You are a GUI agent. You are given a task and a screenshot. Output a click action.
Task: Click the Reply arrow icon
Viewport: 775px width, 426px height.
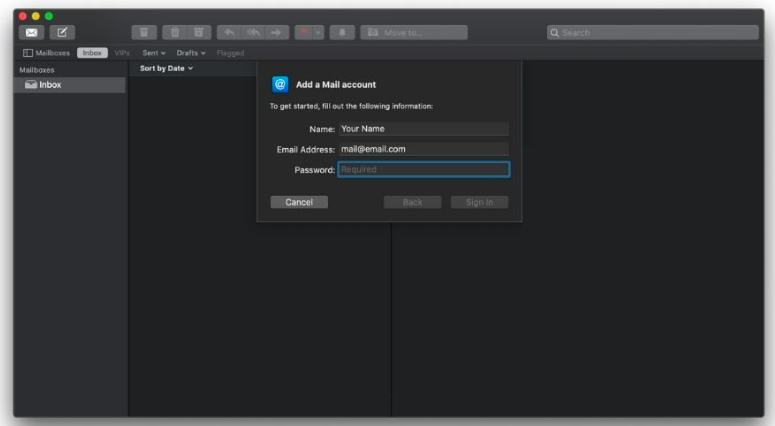point(227,33)
